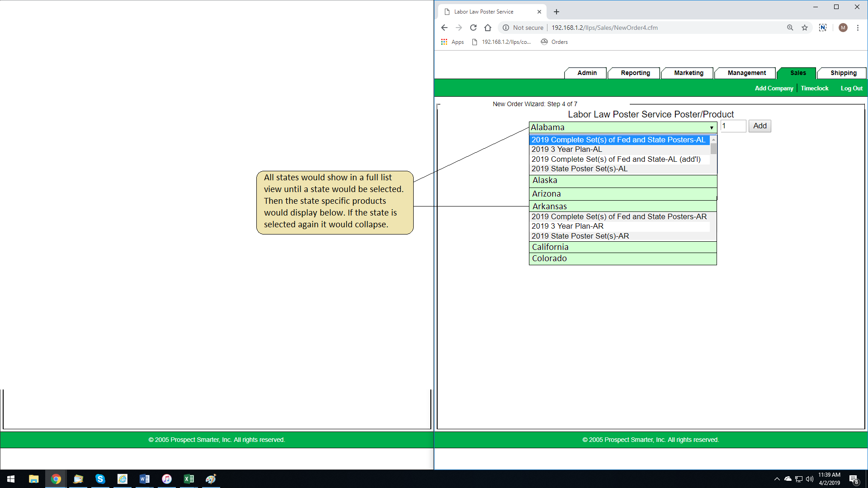Open Chrome three-dot menu

click(x=858, y=28)
